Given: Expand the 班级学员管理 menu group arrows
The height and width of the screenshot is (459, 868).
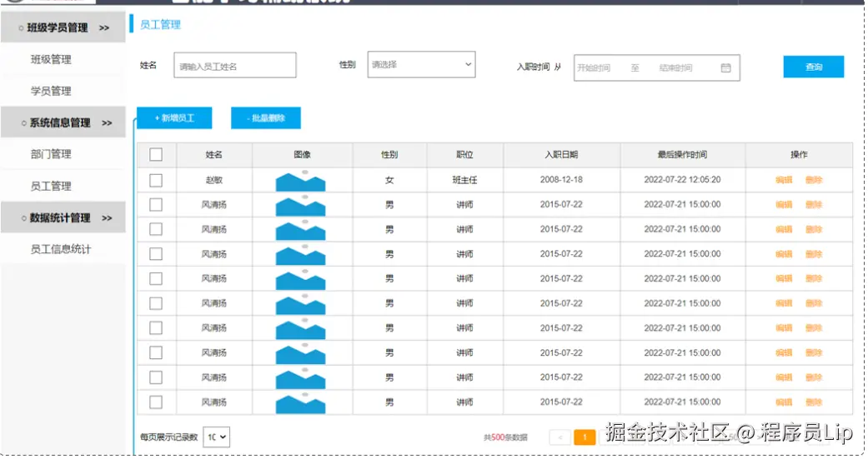Looking at the screenshot, I should (x=104, y=27).
